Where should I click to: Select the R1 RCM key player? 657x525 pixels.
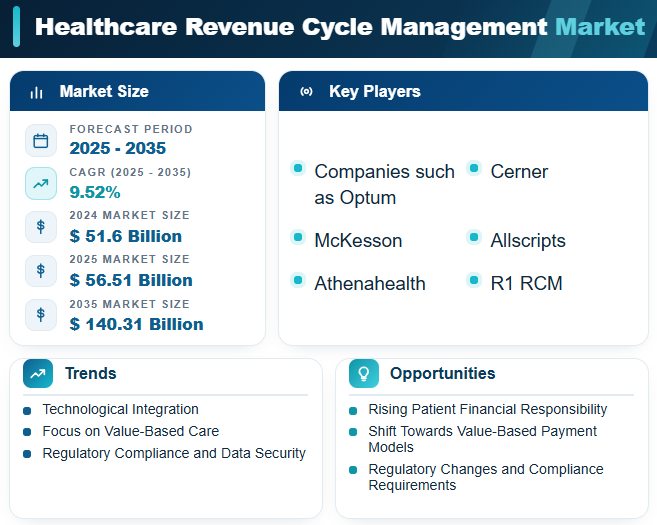point(526,284)
